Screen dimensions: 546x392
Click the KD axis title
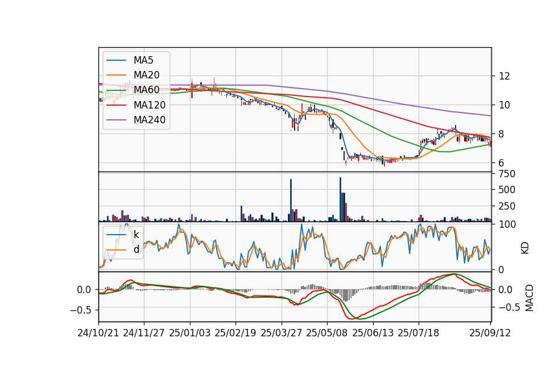point(525,248)
